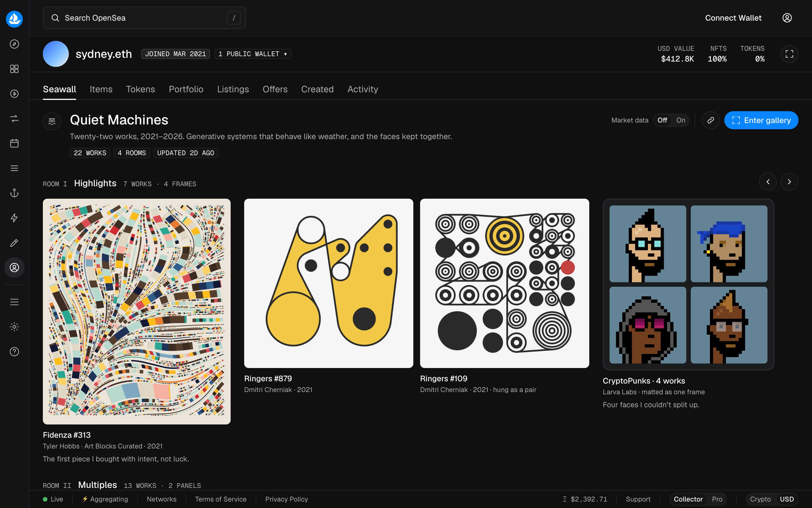
Task: Click the UPDATED 2D AGO tag
Action: point(186,153)
